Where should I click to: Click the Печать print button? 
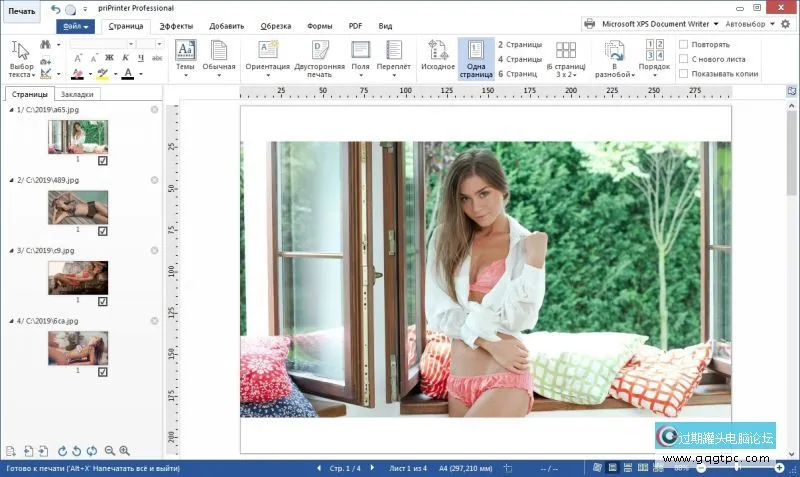pos(21,11)
